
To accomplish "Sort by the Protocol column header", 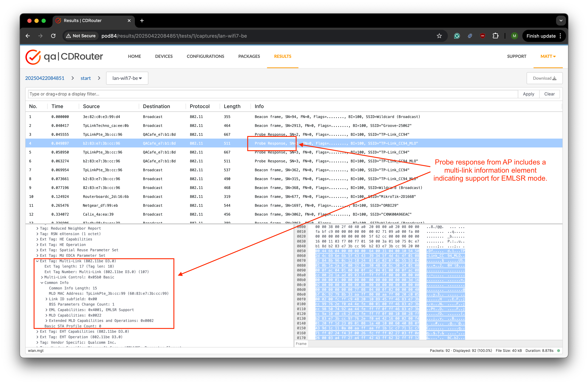I will pyautogui.click(x=199, y=106).
